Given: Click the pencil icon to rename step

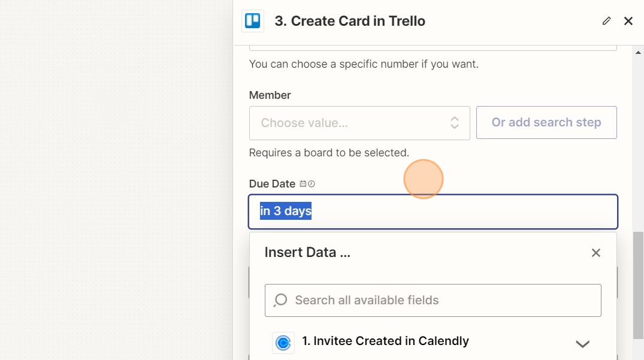Looking at the screenshot, I should pyautogui.click(x=607, y=21).
